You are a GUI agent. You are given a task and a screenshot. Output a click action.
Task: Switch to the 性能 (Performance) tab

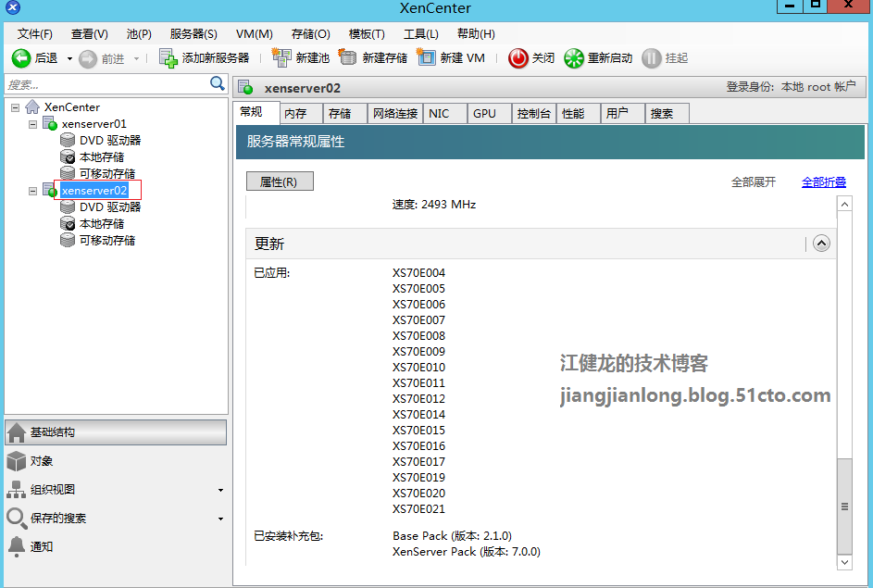click(x=579, y=114)
